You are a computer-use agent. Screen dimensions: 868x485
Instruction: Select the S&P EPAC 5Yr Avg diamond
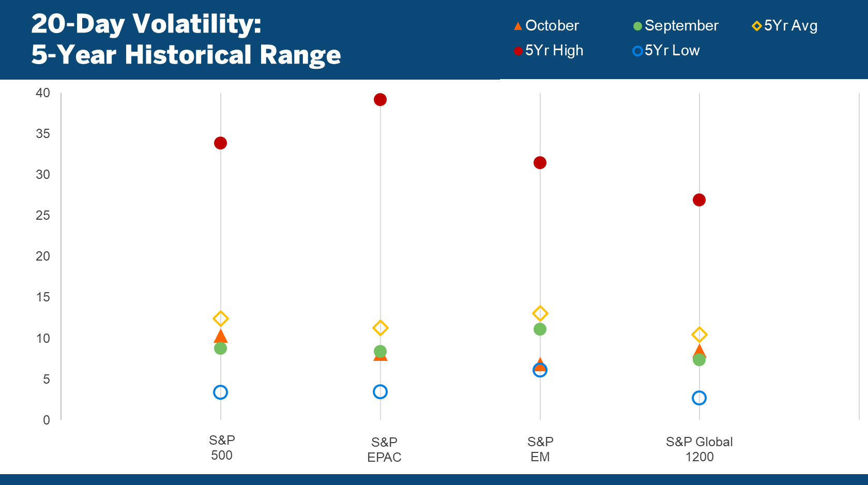380,328
